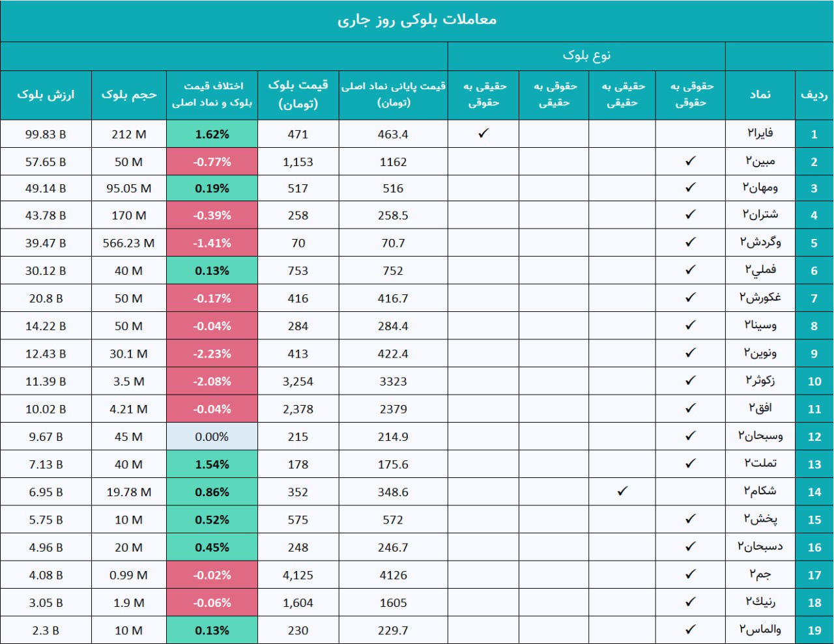
Task: Click the حجم بلوک column header
Action: (128, 94)
